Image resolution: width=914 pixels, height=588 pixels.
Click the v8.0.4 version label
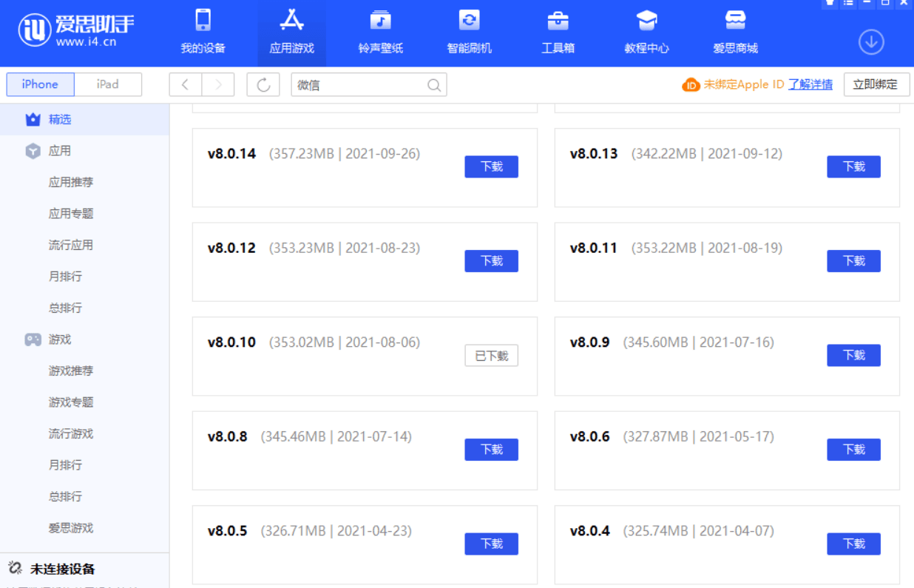pos(589,531)
